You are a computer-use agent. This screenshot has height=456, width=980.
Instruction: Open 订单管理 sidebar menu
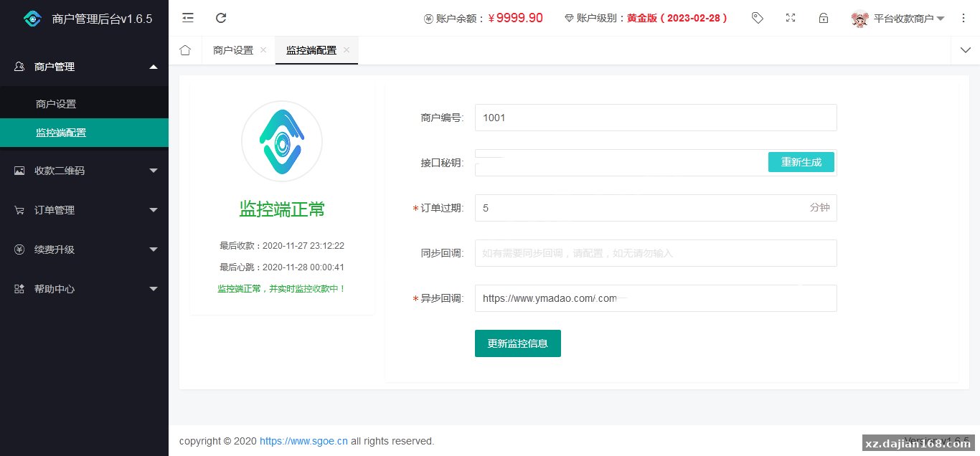click(x=84, y=210)
